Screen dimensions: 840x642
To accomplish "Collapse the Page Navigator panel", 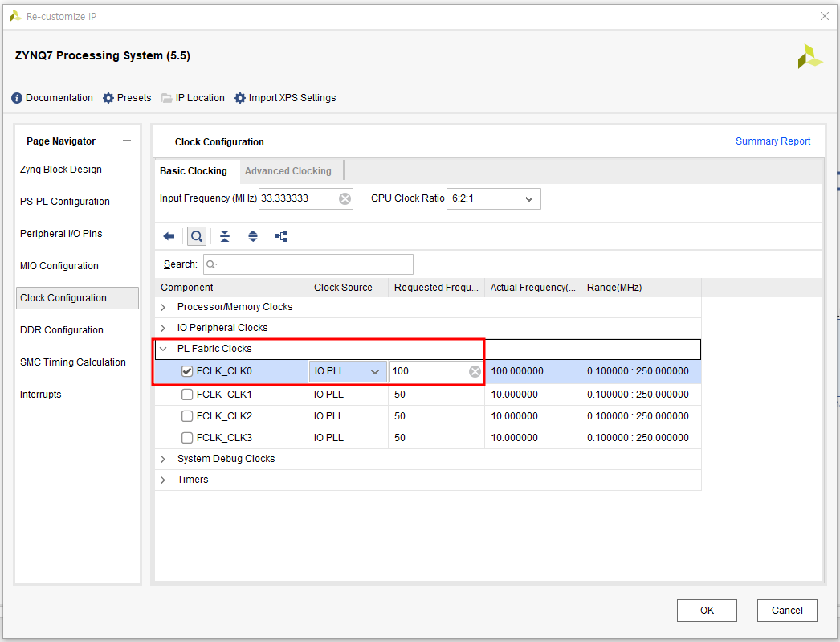I will pyautogui.click(x=127, y=141).
